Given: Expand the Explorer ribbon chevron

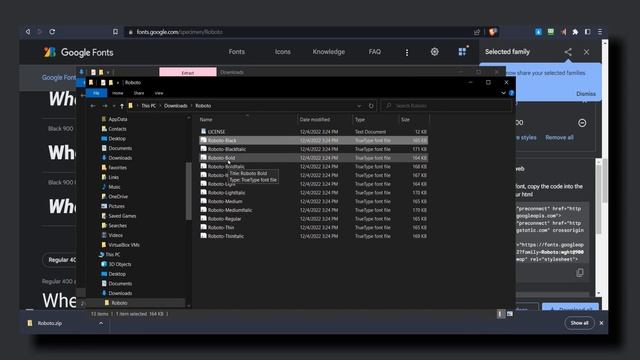Looking at the screenshot, I should click(x=503, y=93).
